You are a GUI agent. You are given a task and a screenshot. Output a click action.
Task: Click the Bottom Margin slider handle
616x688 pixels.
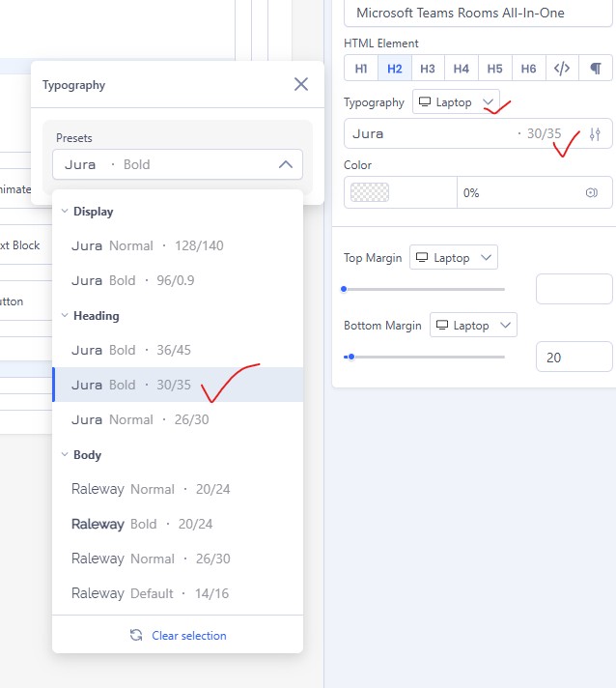(350, 357)
